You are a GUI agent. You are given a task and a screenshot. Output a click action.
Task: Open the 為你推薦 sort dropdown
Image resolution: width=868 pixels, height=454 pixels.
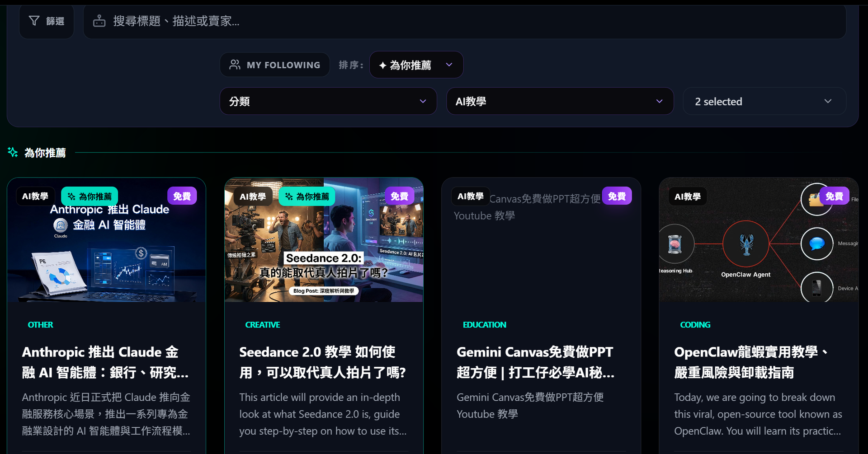[416, 65]
